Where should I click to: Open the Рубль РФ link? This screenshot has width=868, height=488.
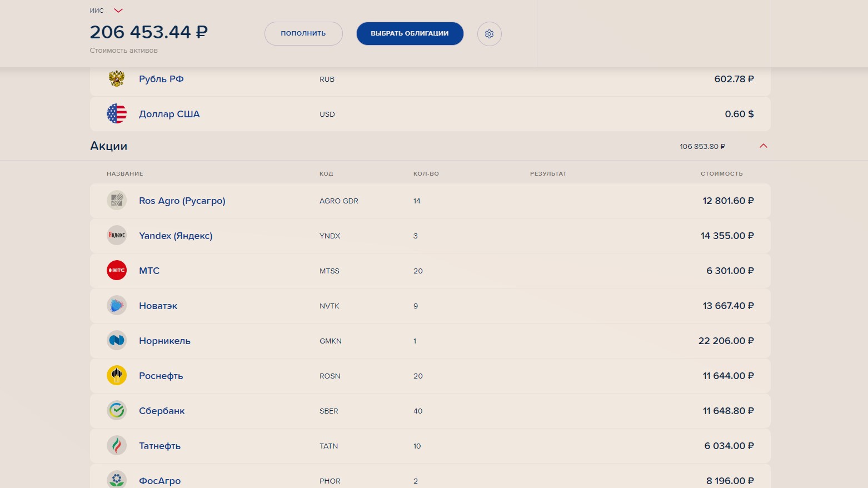click(161, 79)
